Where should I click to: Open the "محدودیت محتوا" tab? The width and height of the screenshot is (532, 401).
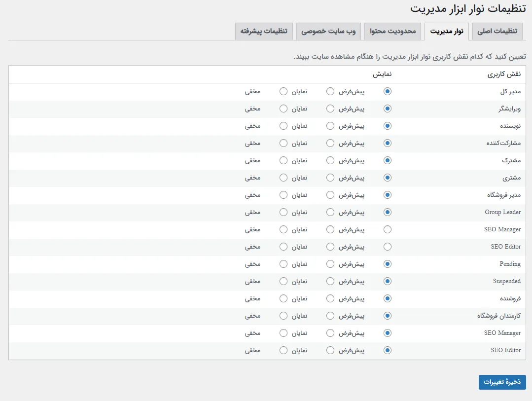(x=392, y=32)
